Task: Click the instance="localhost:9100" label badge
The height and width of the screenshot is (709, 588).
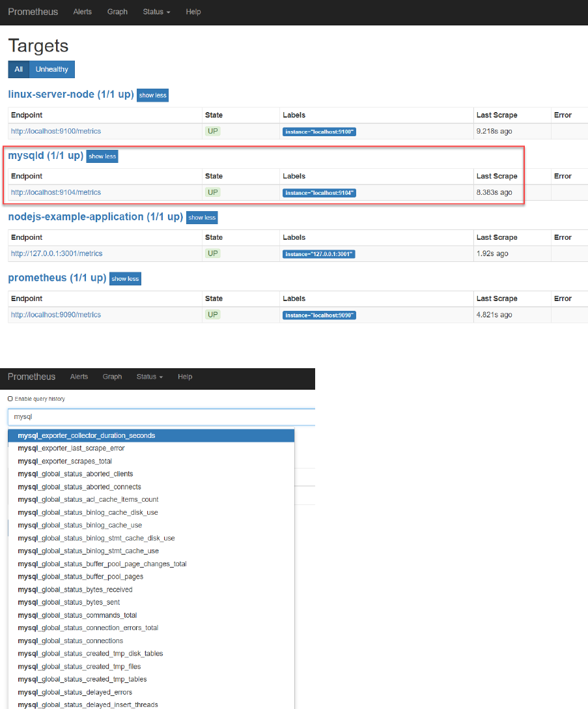Action: point(319,132)
